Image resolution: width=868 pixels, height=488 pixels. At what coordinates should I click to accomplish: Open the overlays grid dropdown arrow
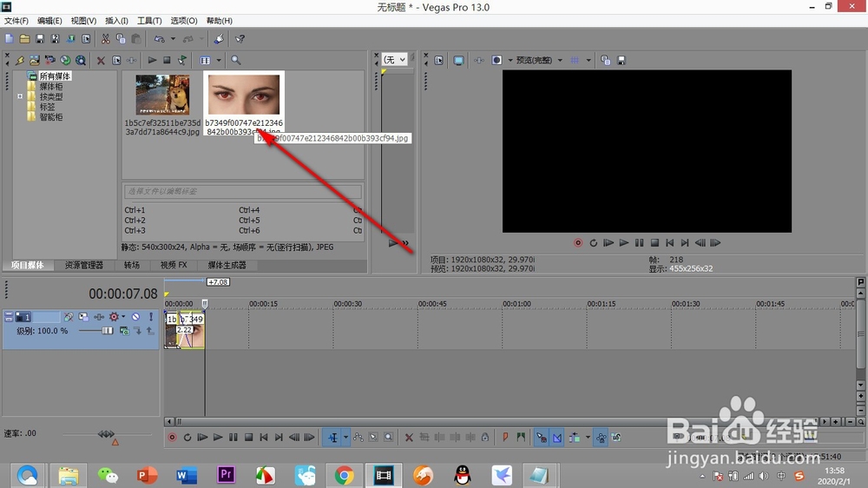tap(589, 61)
